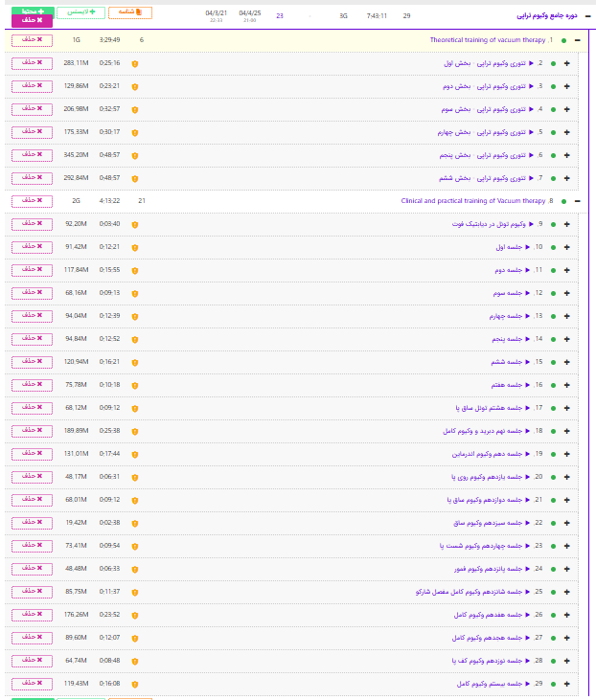Viewport: 596px width, 700px height.
Task: Open the شناسه button in header
Action: tap(129, 12)
